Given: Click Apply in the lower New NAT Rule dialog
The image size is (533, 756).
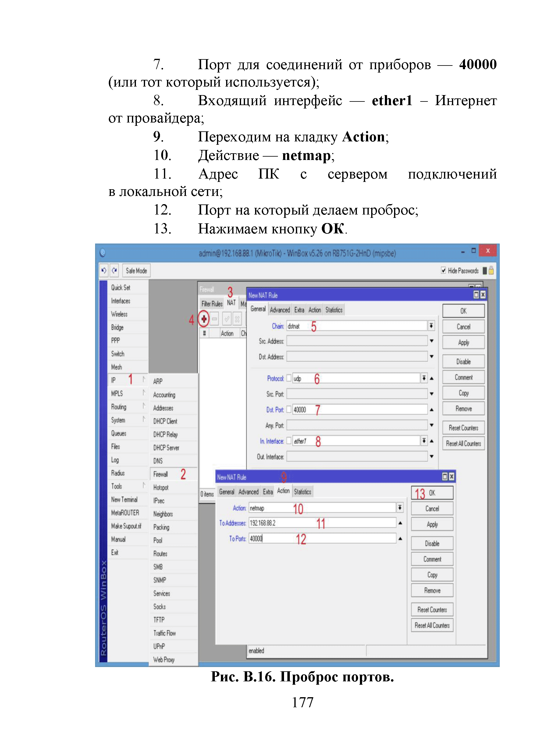Looking at the screenshot, I should [432, 524].
